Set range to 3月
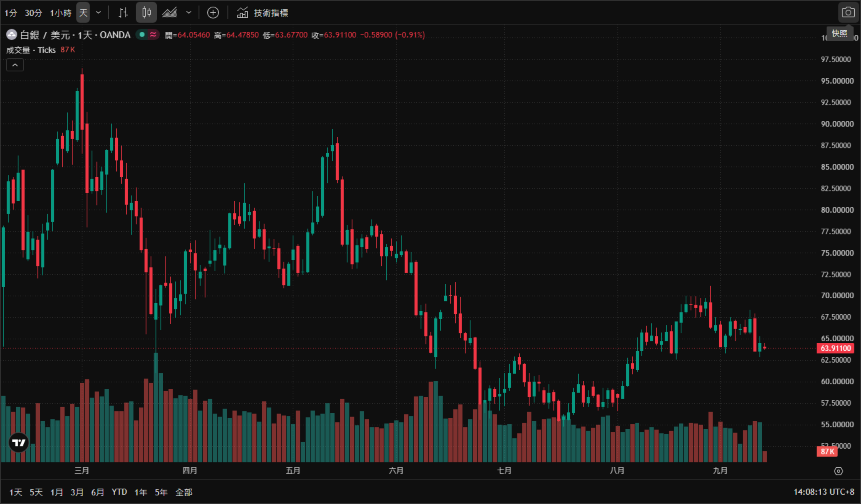 click(x=77, y=492)
